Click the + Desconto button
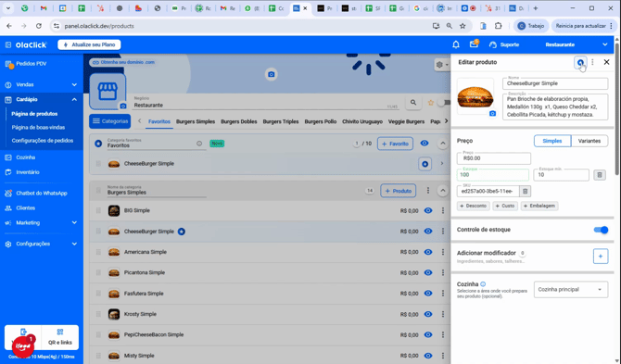This screenshot has width=621, height=364. (474, 206)
